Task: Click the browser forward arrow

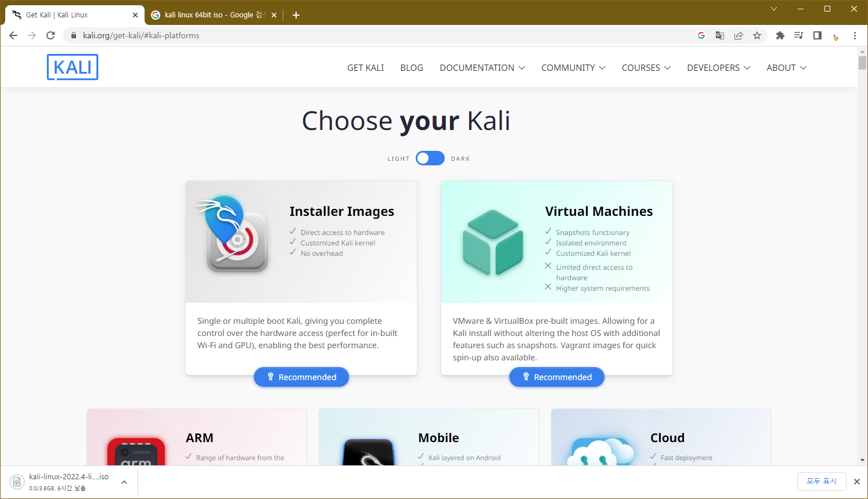Action: click(32, 35)
